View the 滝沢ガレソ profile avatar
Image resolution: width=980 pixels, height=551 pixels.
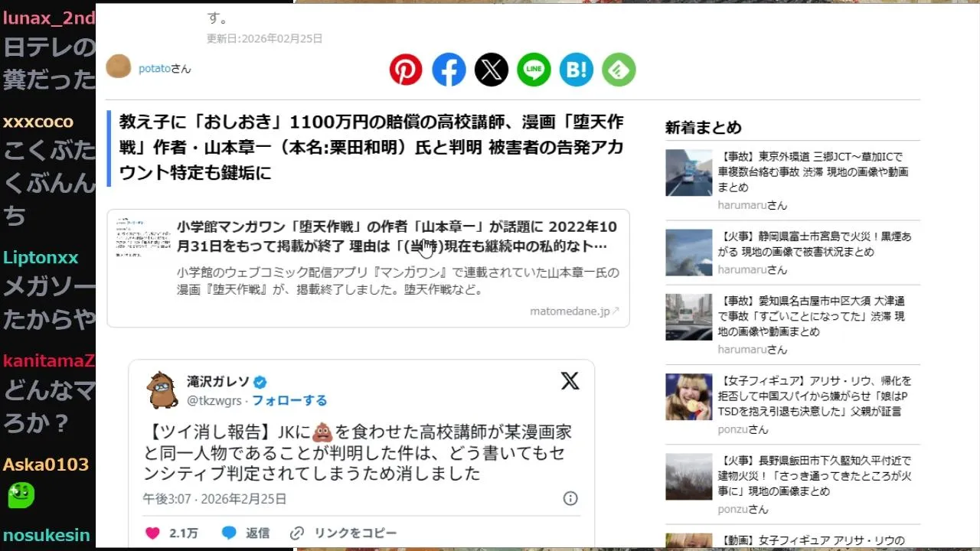tap(162, 390)
